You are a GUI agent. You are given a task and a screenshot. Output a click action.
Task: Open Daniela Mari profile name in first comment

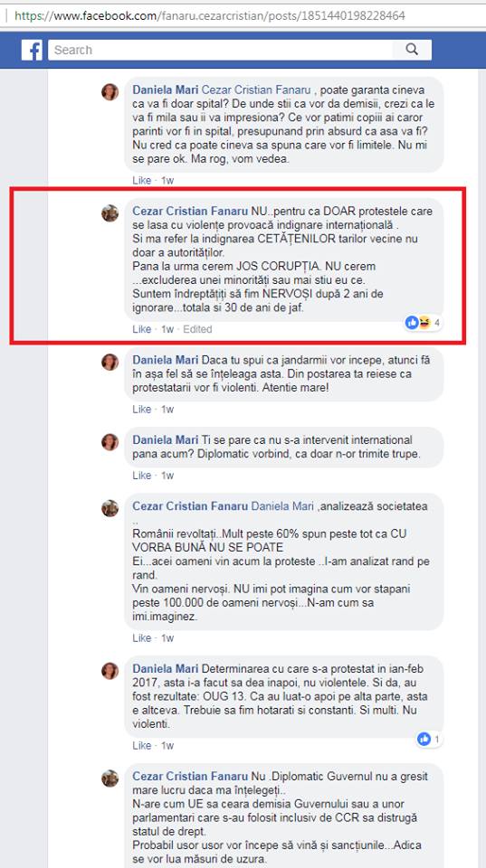point(165,90)
